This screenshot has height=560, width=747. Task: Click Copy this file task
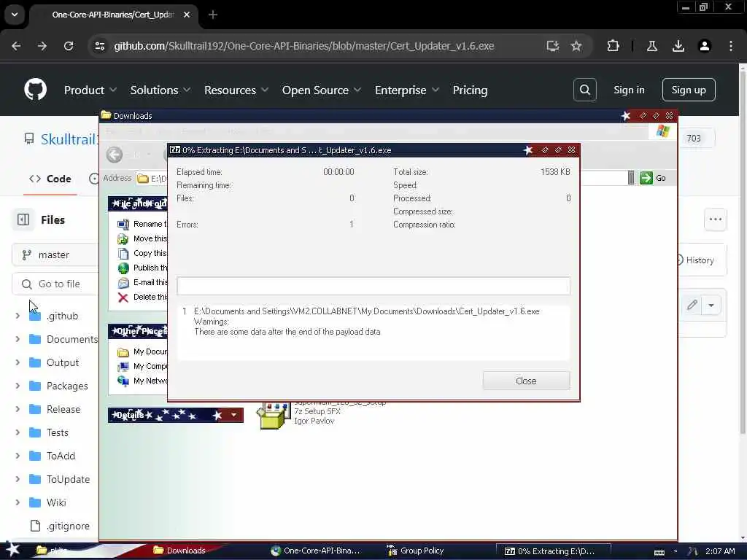(x=142, y=253)
